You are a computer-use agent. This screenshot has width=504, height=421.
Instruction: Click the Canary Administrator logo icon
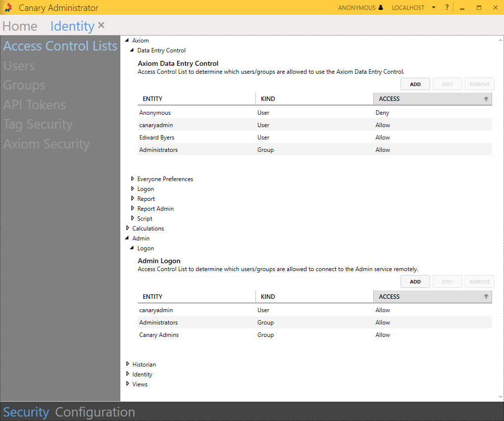click(x=8, y=7)
